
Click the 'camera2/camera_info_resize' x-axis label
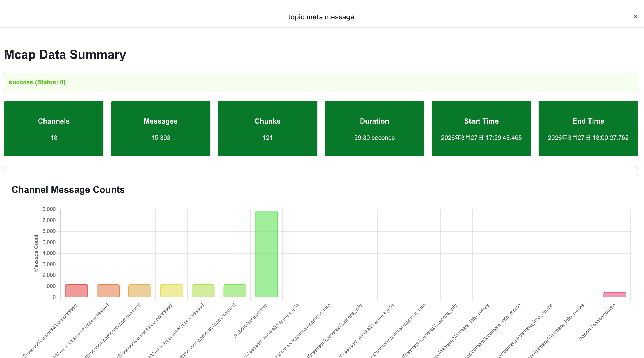coord(462,330)
